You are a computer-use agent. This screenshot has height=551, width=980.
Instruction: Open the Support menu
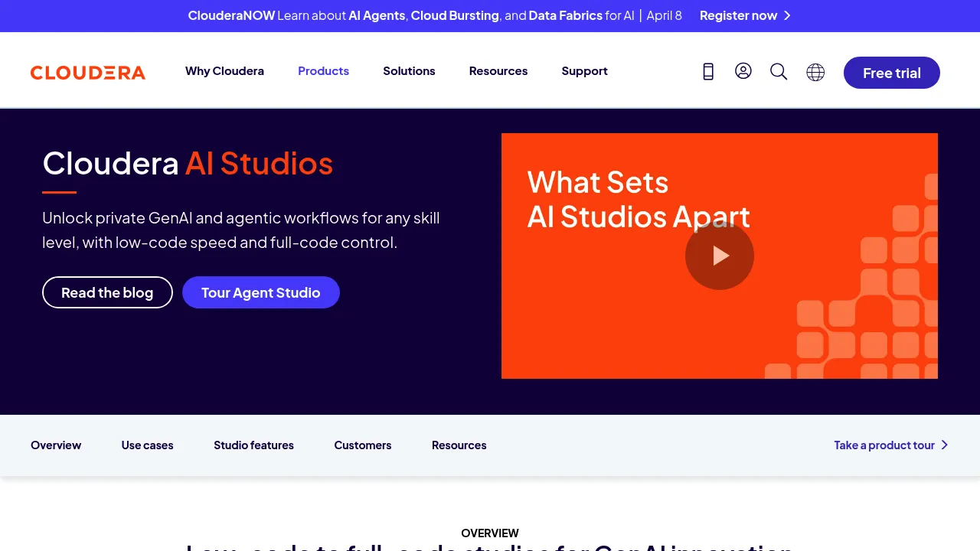pos(584,71)
